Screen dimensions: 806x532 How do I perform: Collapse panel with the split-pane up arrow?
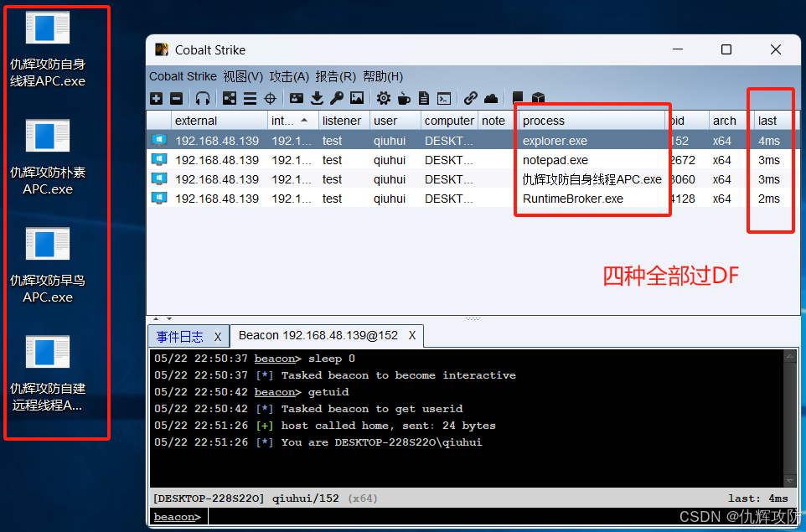point(156,318)
